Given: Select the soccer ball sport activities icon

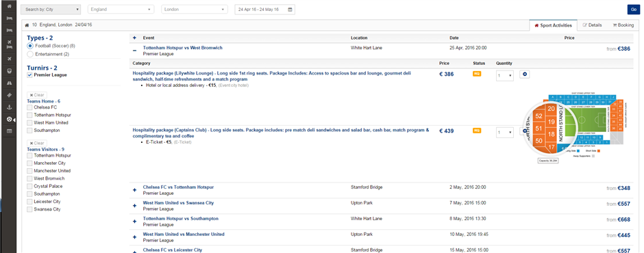Looking at the screenshot, I should [10, 120].
